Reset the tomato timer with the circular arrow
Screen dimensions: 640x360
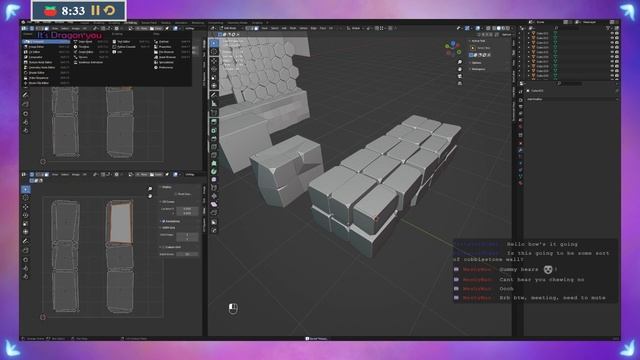(x=109, y=10)
